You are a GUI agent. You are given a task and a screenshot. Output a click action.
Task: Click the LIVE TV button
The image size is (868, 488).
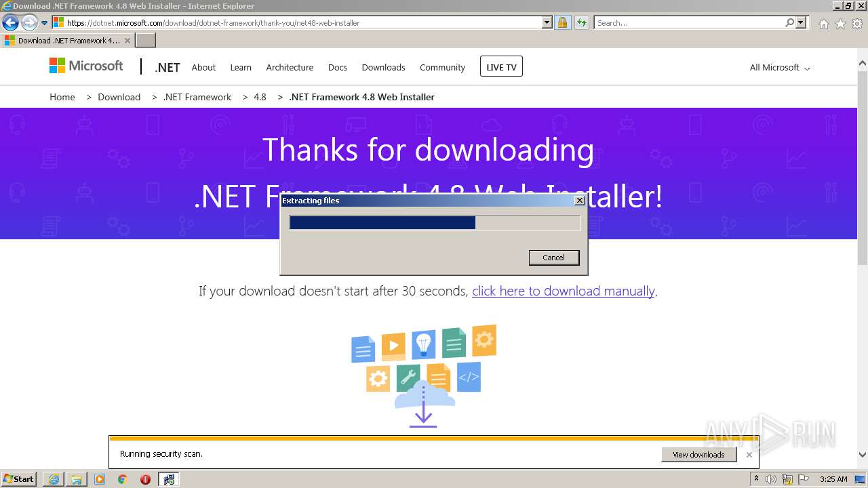coord(501,66)
